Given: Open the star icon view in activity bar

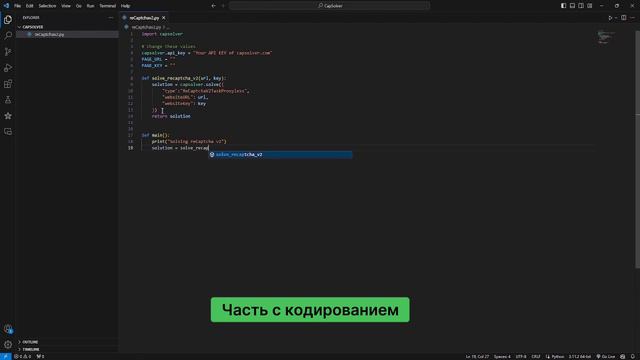Looking at the screenshot, I should [8, 116].
